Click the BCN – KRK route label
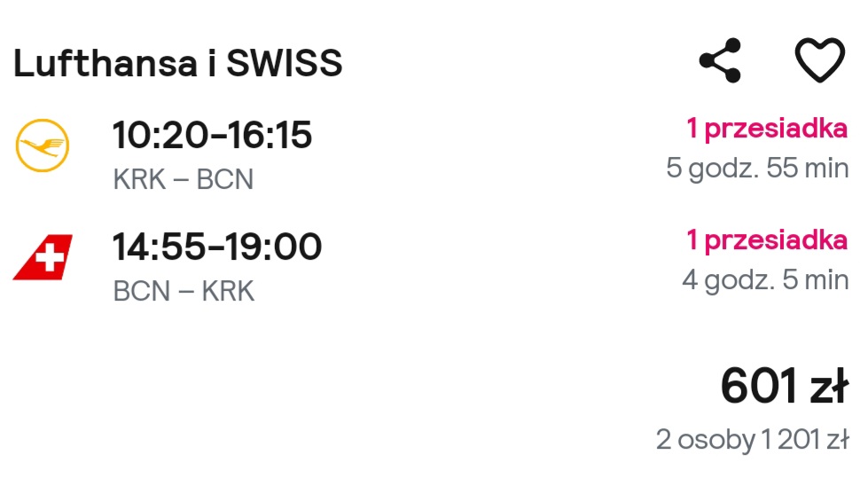Image resolution: width=868 pixels, height=486 pixels. (184, 291)
